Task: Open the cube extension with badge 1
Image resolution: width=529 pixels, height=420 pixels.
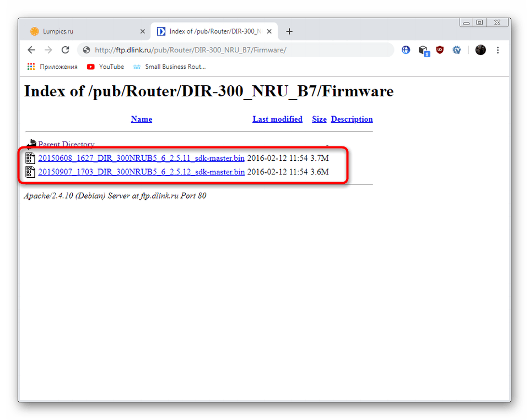Action: [x=423, y=51]
